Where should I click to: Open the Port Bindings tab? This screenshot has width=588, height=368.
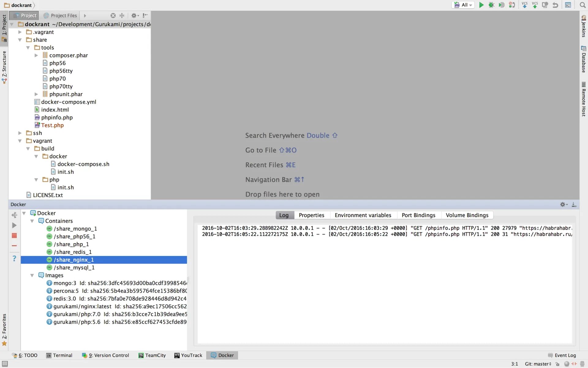[418, 215]
